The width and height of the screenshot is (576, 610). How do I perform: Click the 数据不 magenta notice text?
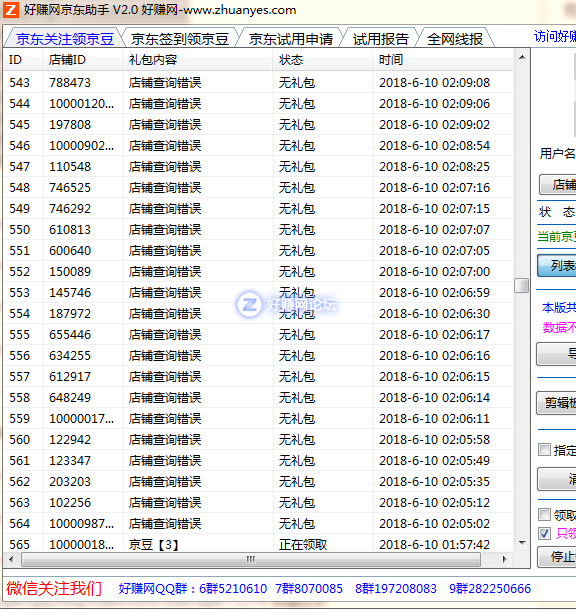559,328
